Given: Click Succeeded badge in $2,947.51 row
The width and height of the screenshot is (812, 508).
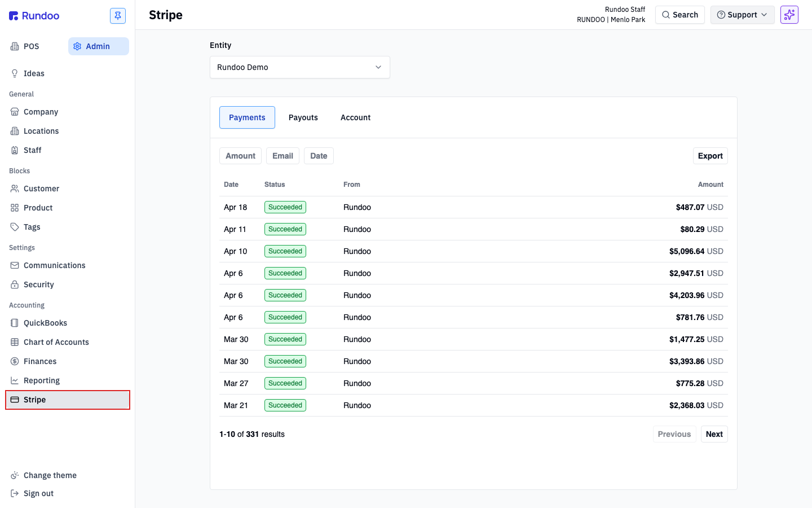Looking at the screenshot, I should [285, 273].
